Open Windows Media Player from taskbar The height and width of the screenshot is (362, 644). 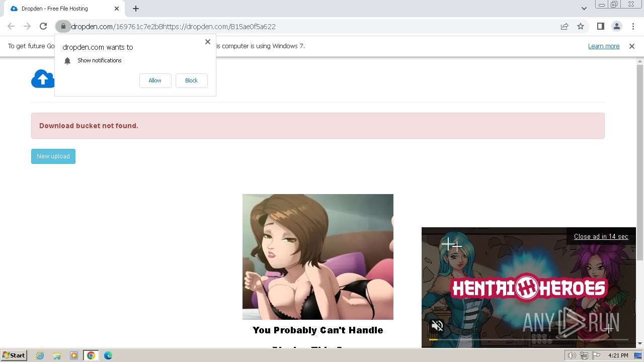(x=74, y=355)
